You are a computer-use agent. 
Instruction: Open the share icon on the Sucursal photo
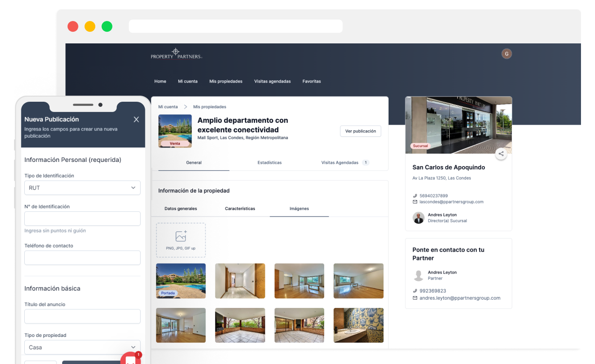(501, 153)
